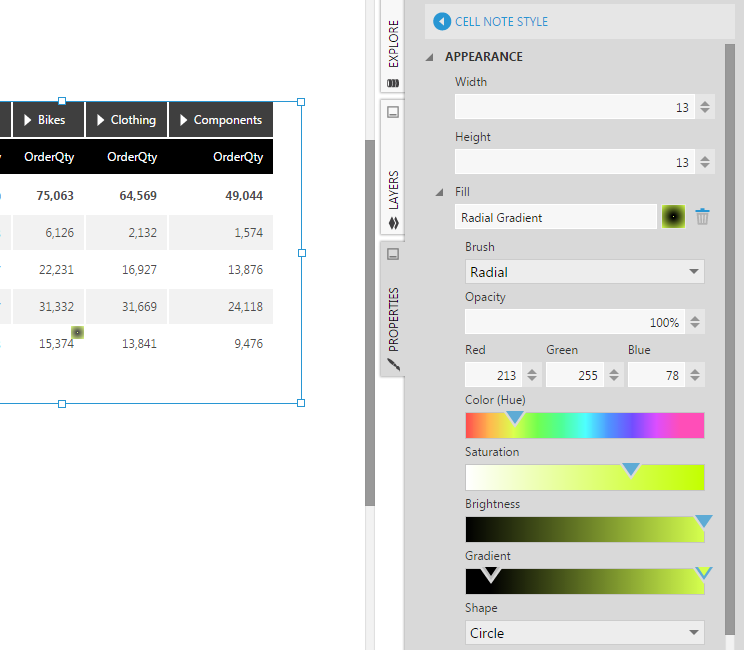The width and height of the screenshot is (744, 650).
Task: Click OrderQty header under Bikes
Action: pyautogui.click(x=49, y=157)
